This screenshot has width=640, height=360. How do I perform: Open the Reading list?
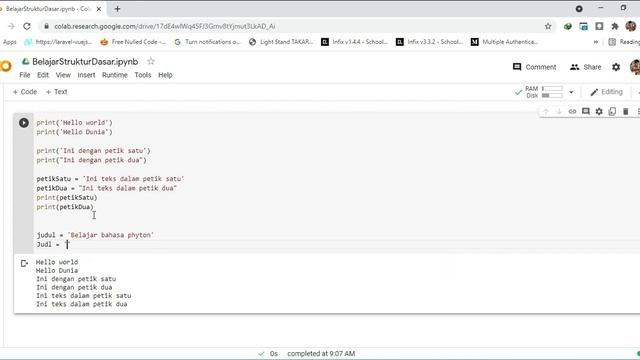coord(624,42)
